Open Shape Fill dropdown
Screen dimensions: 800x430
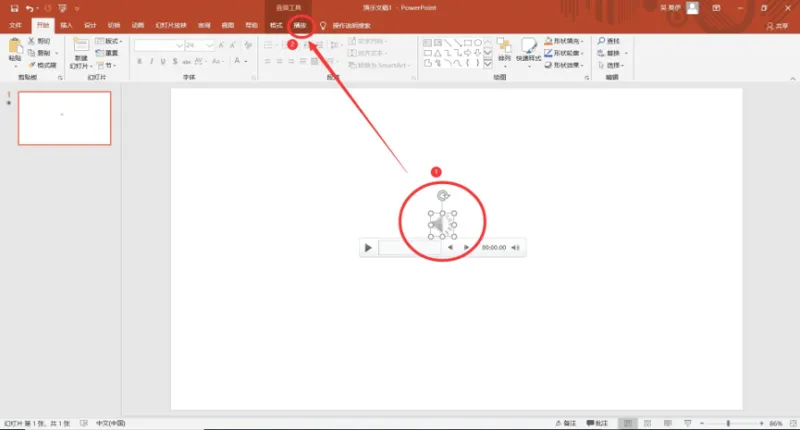pos(564,41)
